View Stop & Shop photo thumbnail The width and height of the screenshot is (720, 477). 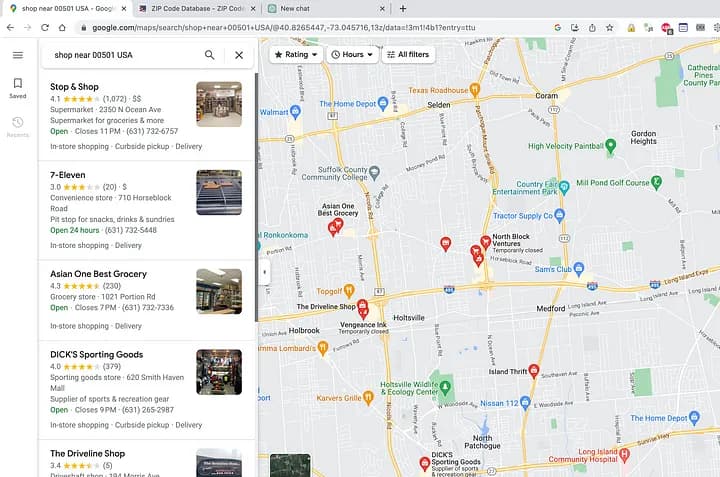click(x=219, y=104)
